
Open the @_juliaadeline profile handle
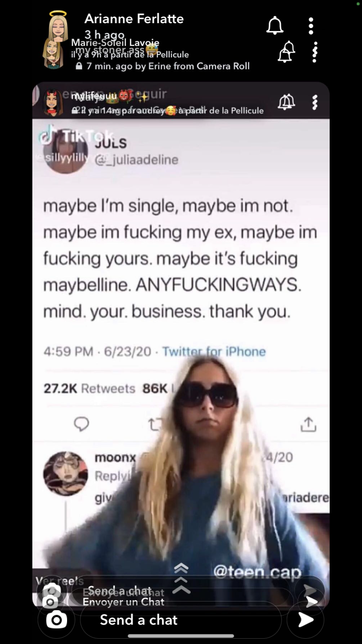(x=137, y=159)
